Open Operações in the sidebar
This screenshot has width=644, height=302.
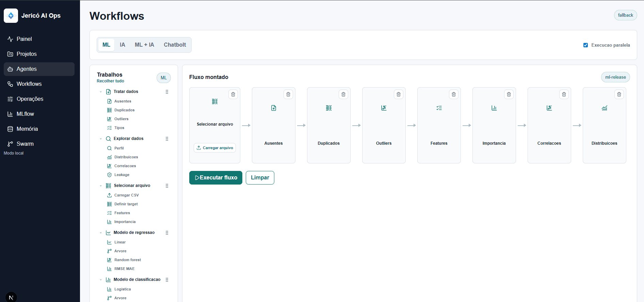39,99
